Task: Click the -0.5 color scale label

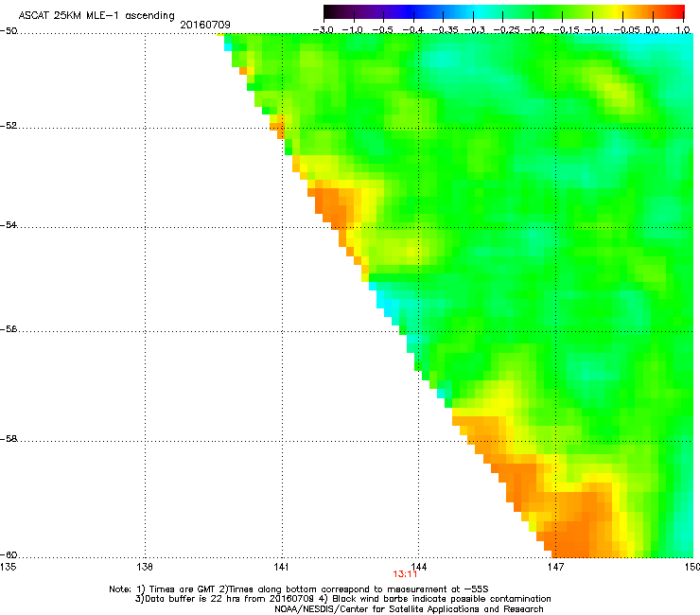Action: tap(382, 30)
